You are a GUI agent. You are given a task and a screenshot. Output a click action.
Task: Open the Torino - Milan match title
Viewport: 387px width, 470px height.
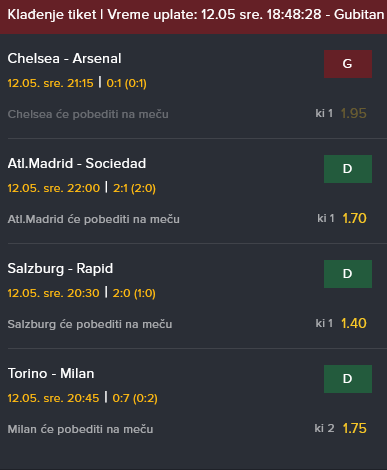tap(51, 374)
